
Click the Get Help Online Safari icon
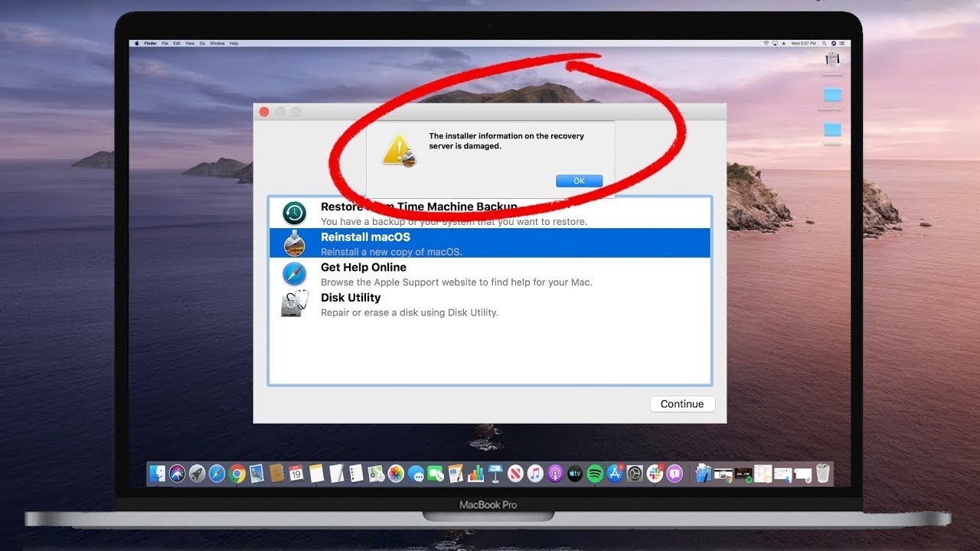click(x=294, y=274)
